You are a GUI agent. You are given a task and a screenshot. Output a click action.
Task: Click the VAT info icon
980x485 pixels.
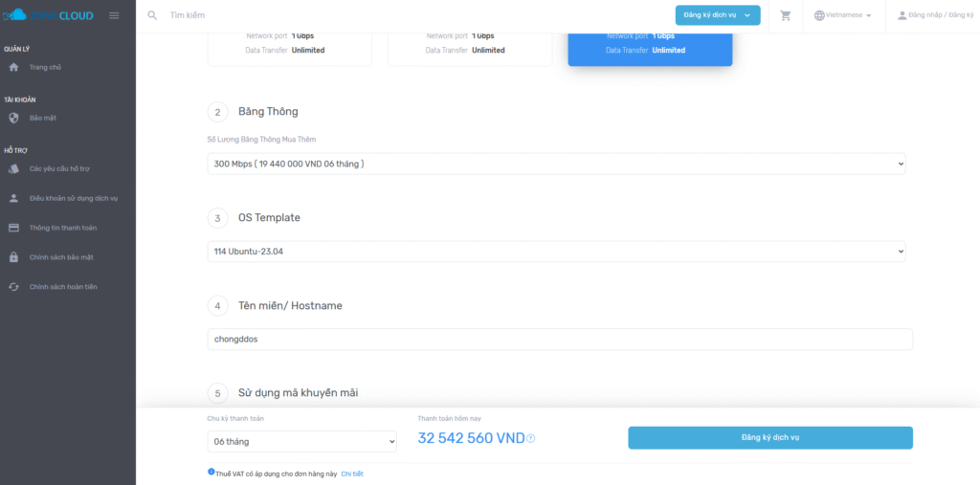[x=212, y=472]
